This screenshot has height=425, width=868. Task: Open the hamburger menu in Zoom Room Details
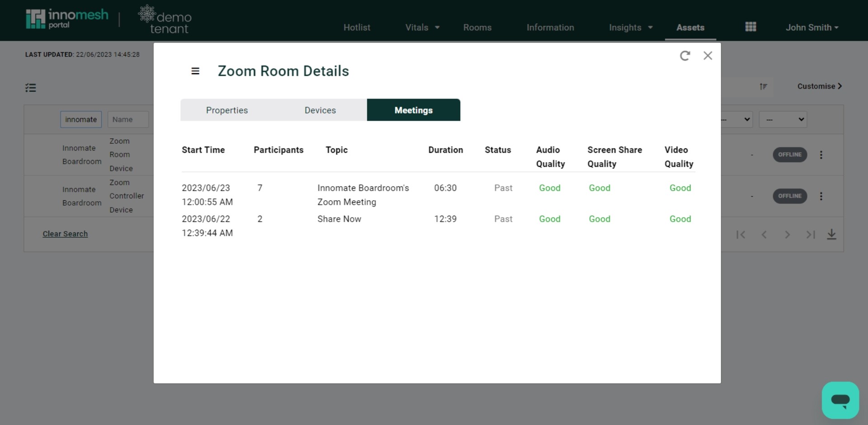click(x=195, y=71)
